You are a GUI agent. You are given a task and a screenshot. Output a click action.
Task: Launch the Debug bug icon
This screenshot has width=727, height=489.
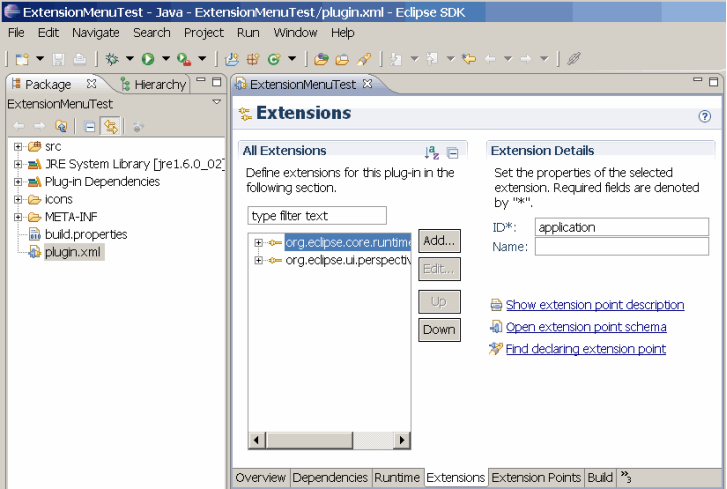[x=112, y=59]
